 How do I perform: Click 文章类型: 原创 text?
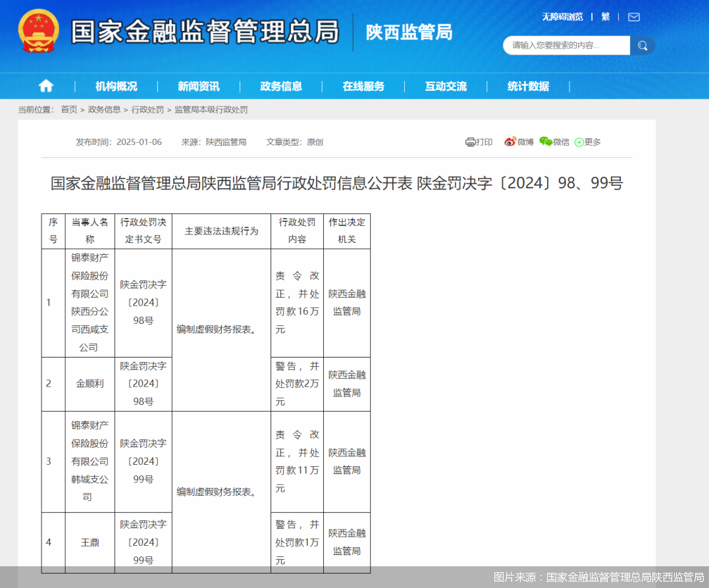[294, 142]
